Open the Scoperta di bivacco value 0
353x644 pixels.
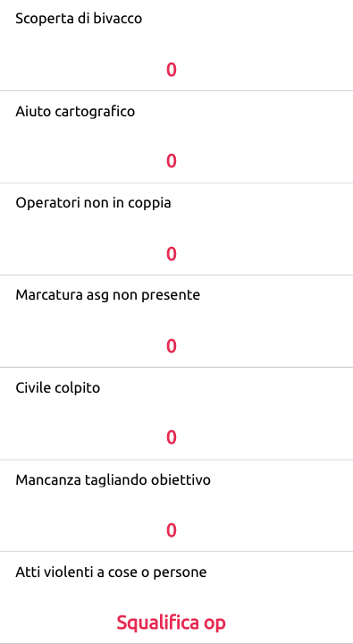172,70
